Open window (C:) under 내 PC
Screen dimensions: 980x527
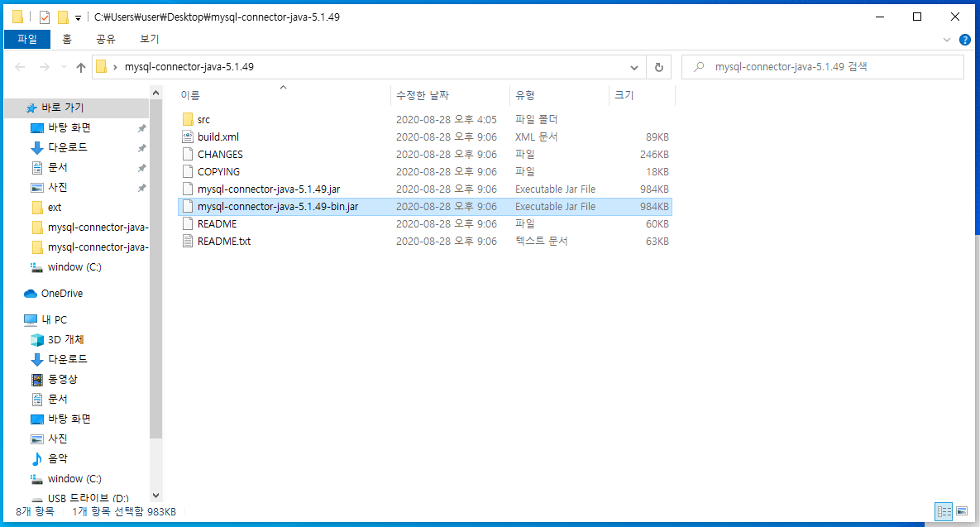[x=74, y=479]
